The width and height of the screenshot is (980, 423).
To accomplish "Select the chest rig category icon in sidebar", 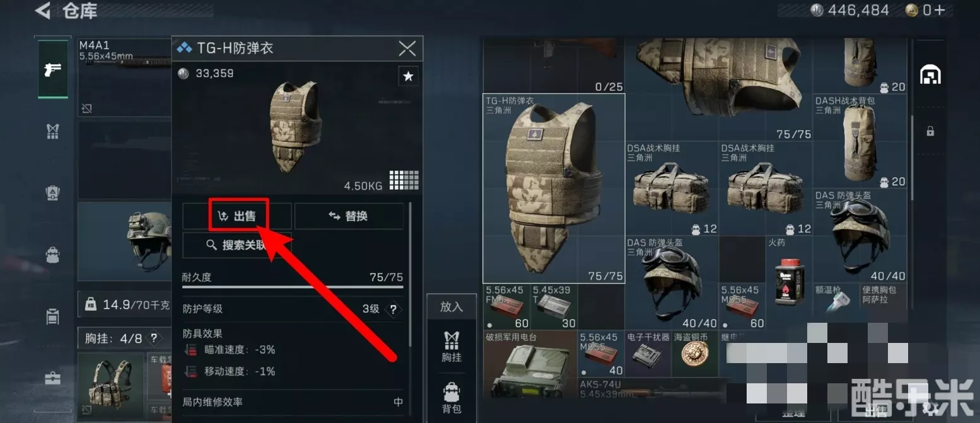I will point(53,131).
